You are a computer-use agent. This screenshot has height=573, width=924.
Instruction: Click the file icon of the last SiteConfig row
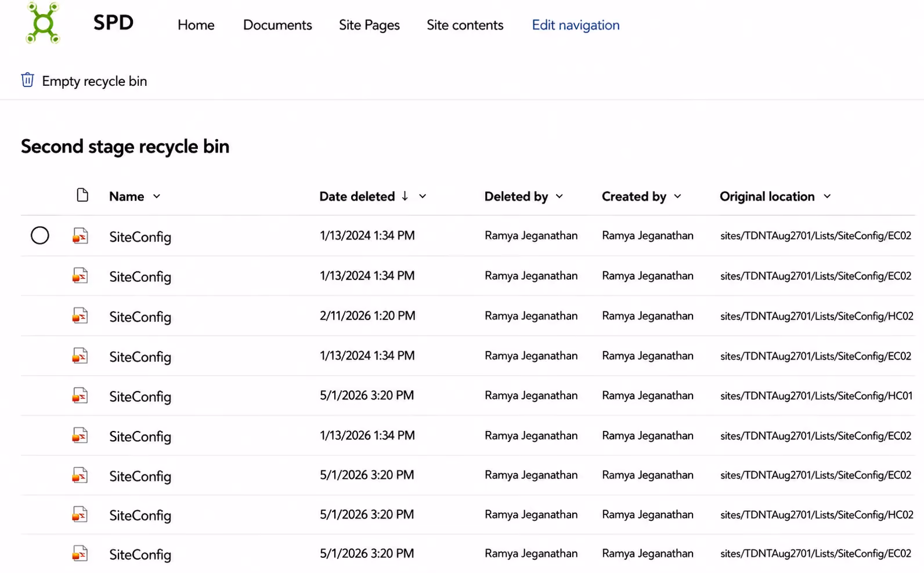(x=80, y=554)
